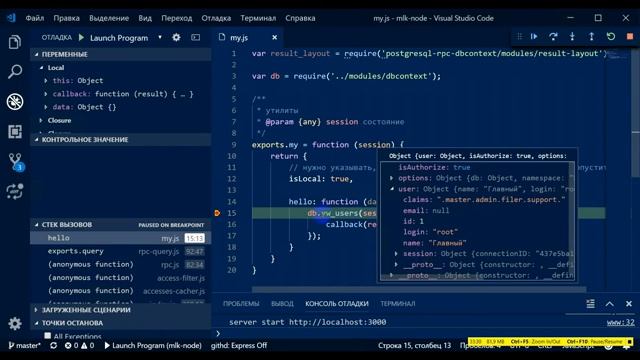Expand the 'this: Object' variable

(x=46, y=81)
